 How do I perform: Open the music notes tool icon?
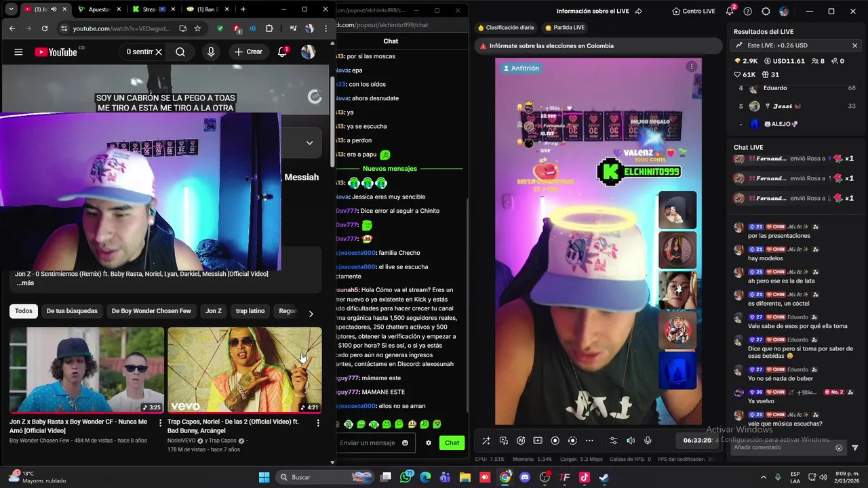point(504,441)
